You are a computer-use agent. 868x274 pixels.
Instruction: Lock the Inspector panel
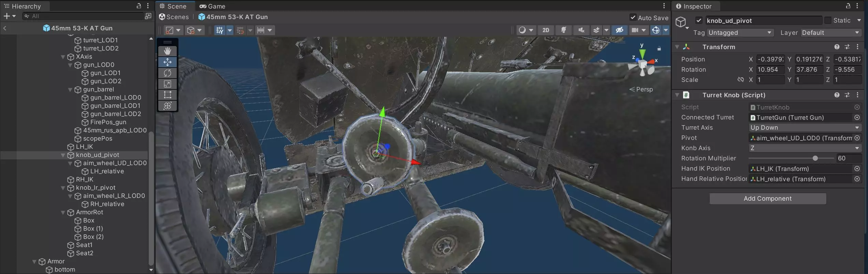pos(848,6)
